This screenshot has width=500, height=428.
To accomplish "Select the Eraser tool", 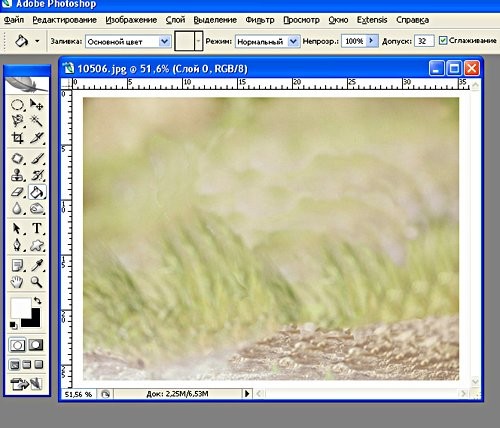I will 17,192.
